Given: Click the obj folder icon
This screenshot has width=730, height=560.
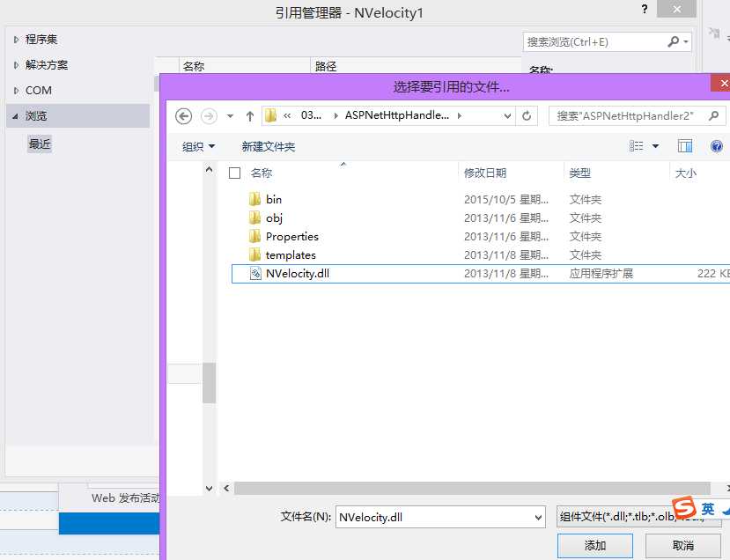Looking at the screenshot, I should click(254, 217).
